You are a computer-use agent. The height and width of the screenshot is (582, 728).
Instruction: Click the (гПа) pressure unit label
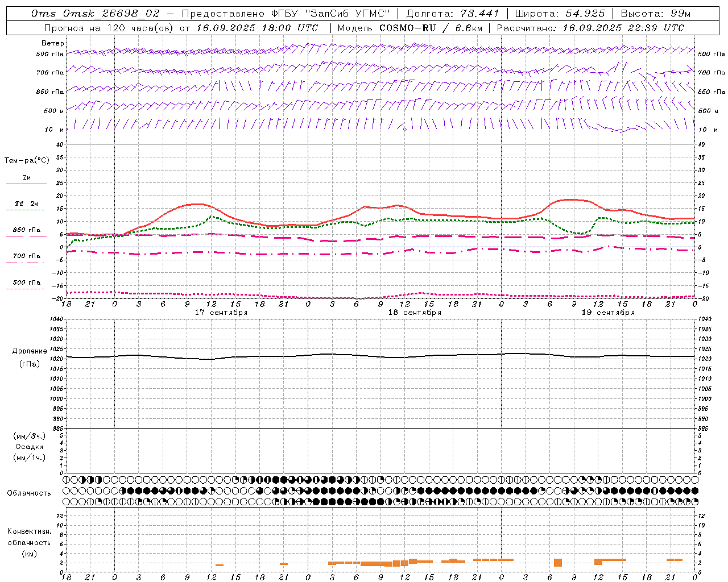pyautogui.click(x=29, y=364)
